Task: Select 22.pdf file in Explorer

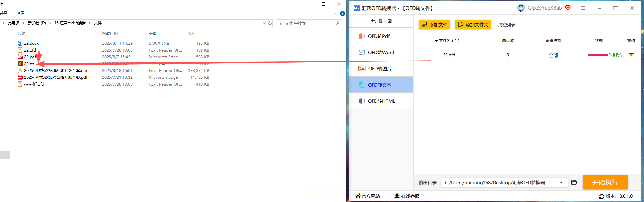Action: click(30, 57)
